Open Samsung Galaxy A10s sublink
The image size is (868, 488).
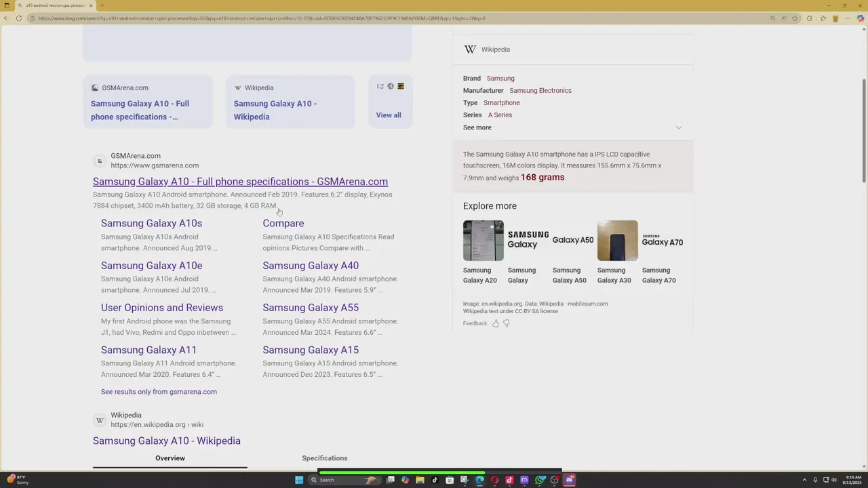[x=151, y=223]
